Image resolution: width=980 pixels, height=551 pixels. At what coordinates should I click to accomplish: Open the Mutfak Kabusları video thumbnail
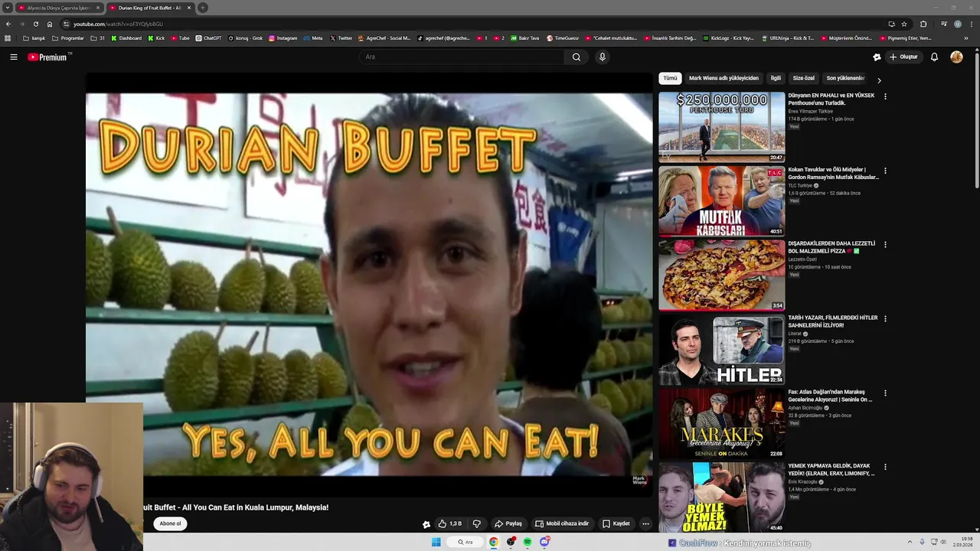coord(722,201)
